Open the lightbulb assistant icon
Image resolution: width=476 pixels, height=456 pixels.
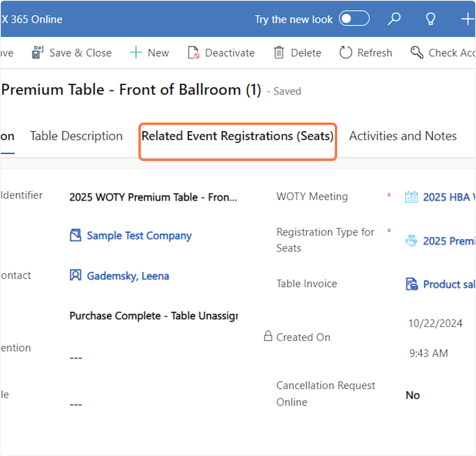[x=430, y=19]
